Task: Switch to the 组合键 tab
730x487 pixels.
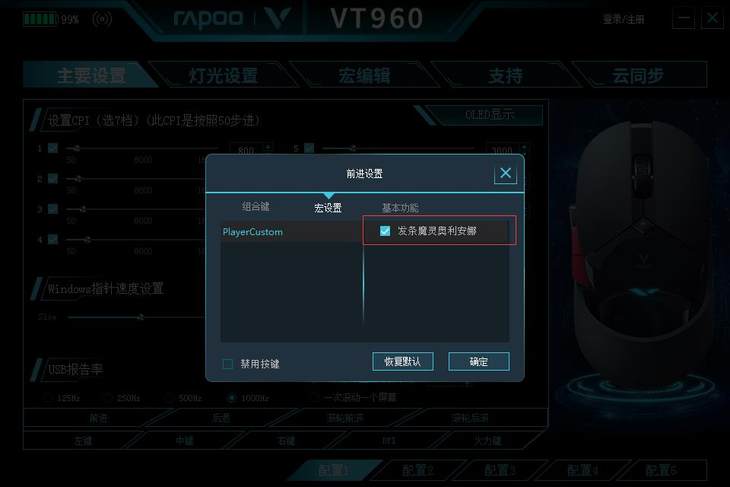Action: [x=256, y=207]
